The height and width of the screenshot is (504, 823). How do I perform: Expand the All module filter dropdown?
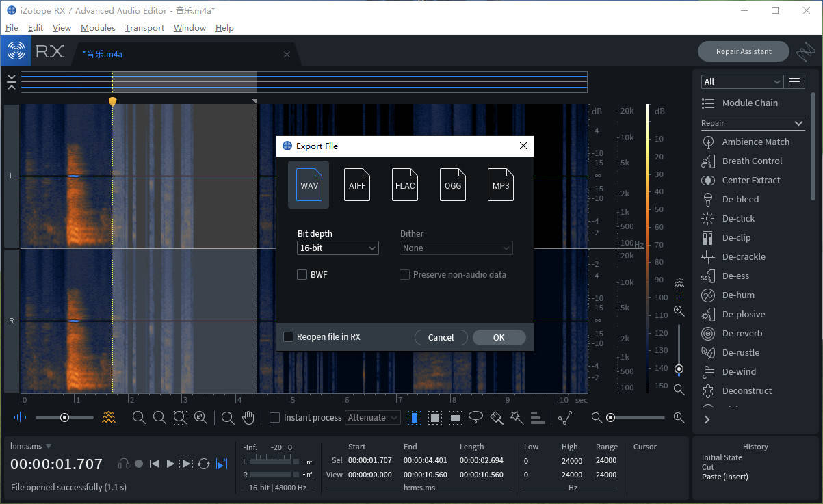(742, 81)
